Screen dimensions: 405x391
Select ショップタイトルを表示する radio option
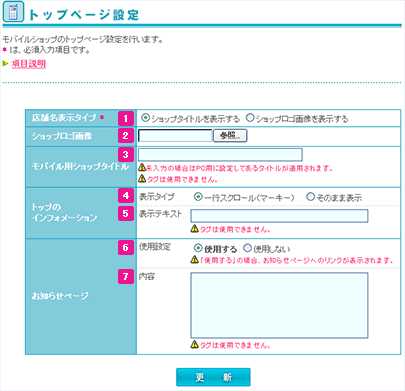click(x=146, y=118)
